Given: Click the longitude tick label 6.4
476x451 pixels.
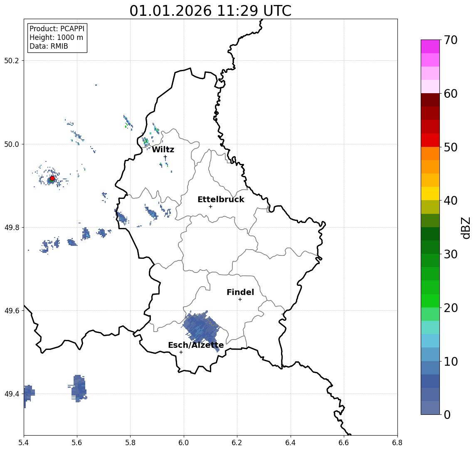Looking at the screenshot, I should tap(291, 443).
